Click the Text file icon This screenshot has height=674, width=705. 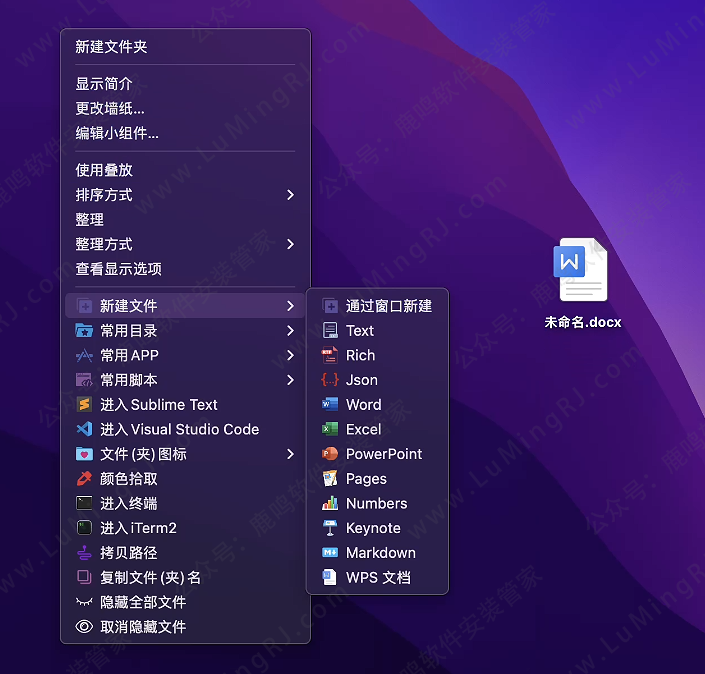[x=330, y=331]
